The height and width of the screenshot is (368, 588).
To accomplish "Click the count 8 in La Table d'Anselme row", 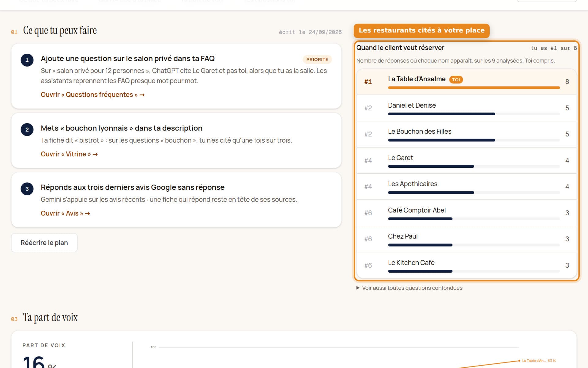I will 567,82.
